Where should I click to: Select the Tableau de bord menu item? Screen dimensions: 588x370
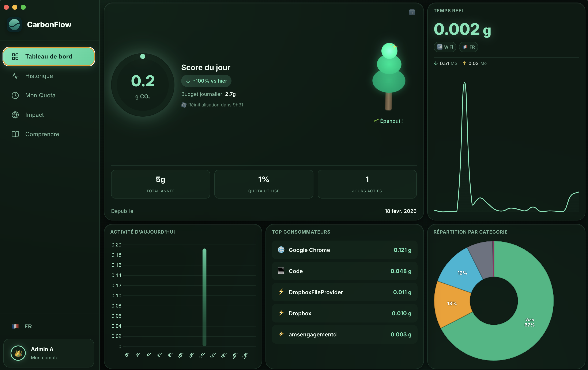point(49,56)
